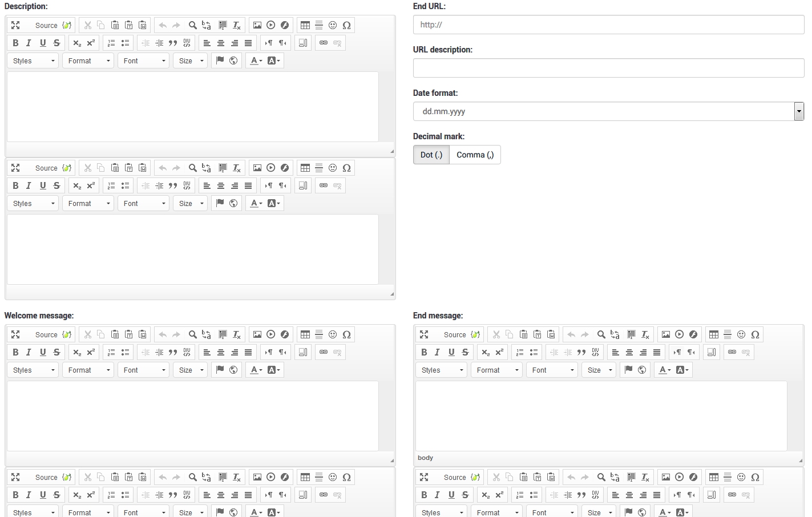The height and width of the screenshot is (517, 812).
Task: Pick text color in upper Description editor
Action: click(256, 60)
